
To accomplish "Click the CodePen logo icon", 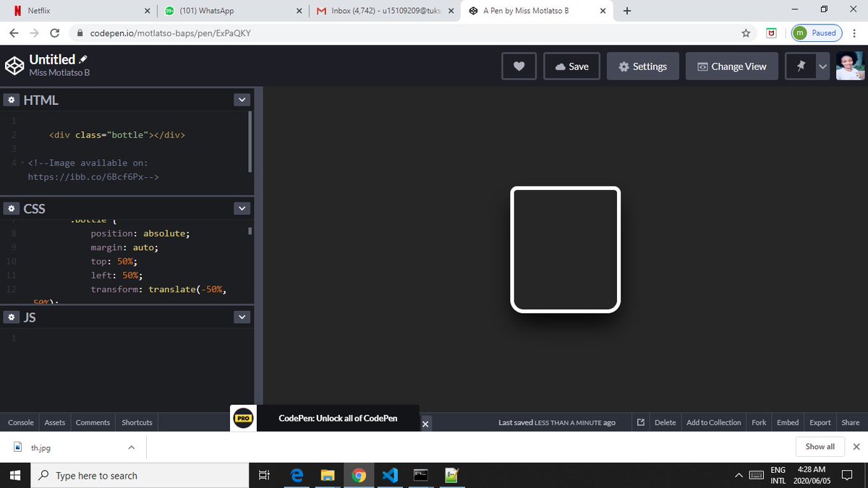I will 14,66.
